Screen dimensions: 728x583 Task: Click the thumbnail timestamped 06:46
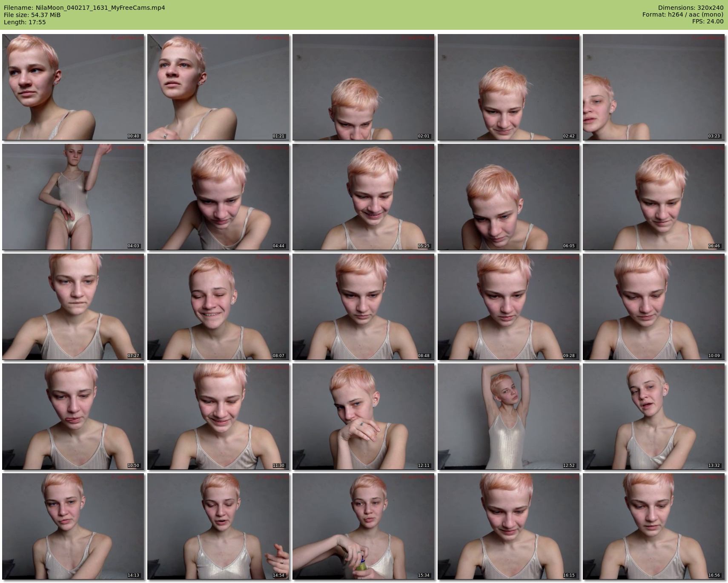[653, 197]
